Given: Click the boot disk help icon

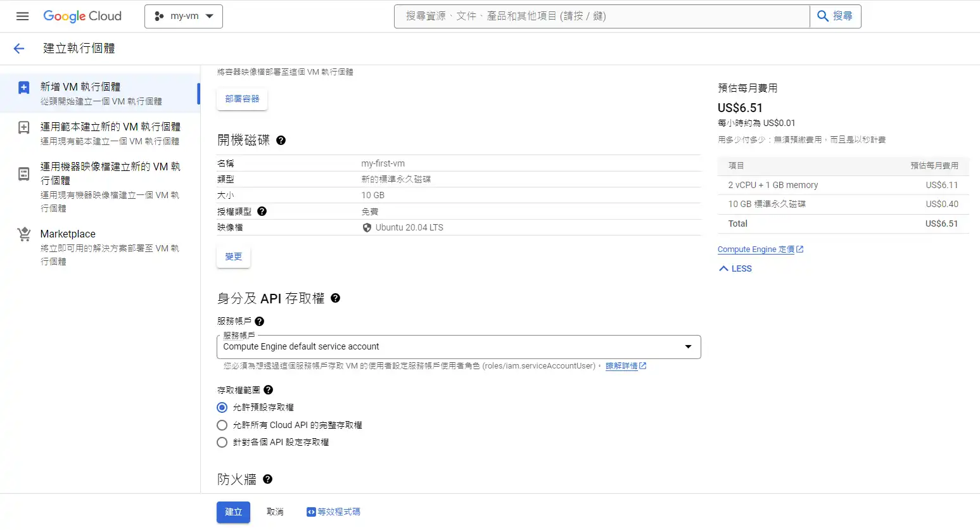Looking at the screenshot, I should point(281,141).
